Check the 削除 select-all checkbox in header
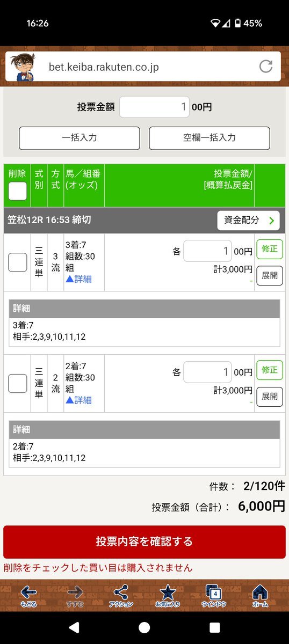The image size is (289, 644). [17, 191]
